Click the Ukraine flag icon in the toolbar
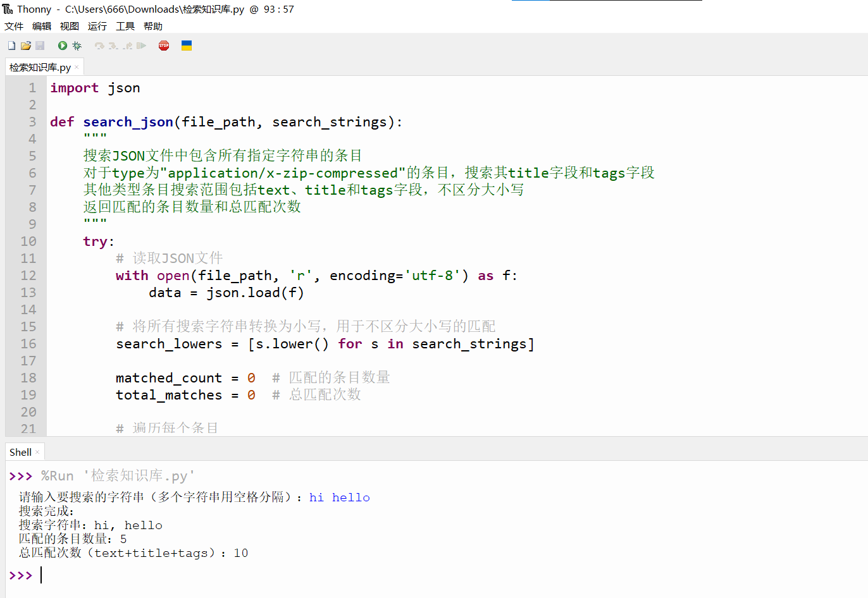Screen dimensions: 868x598 coord(187,46)
